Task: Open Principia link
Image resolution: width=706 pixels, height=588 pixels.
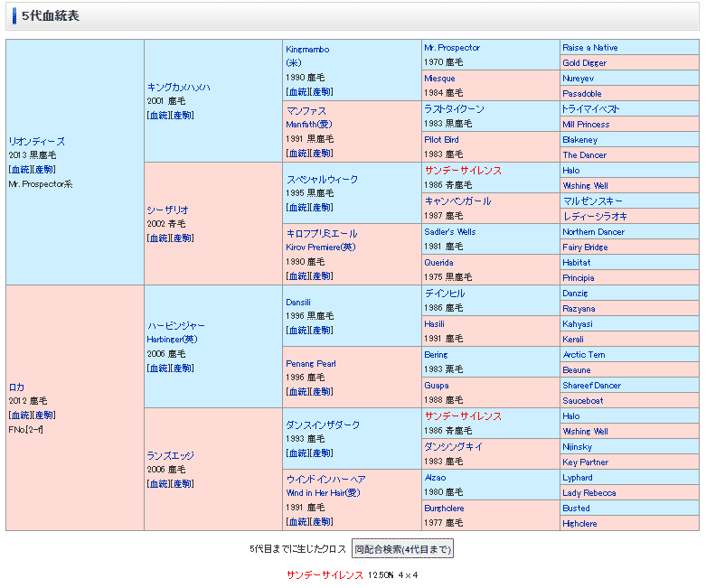Action: (x=579, y=277)
